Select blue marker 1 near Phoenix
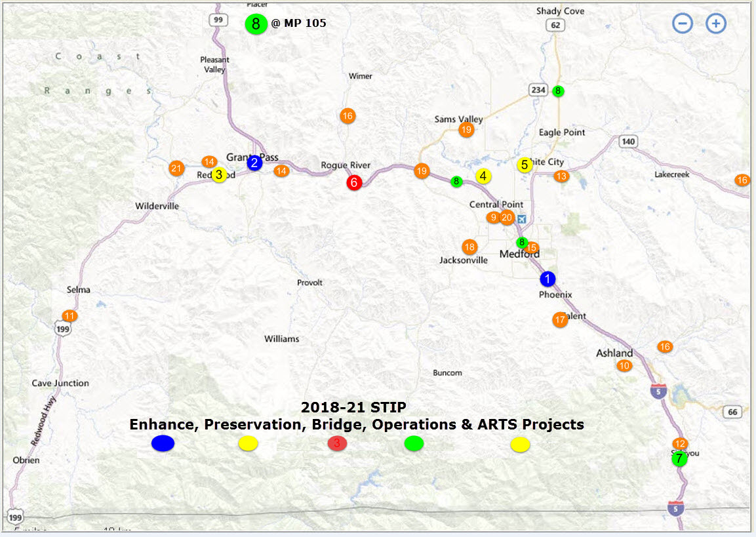 [547, 279]
